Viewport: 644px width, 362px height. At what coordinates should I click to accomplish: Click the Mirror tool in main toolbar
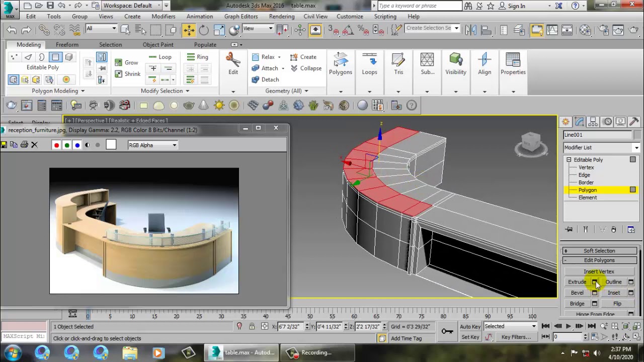tap(471, 30)
